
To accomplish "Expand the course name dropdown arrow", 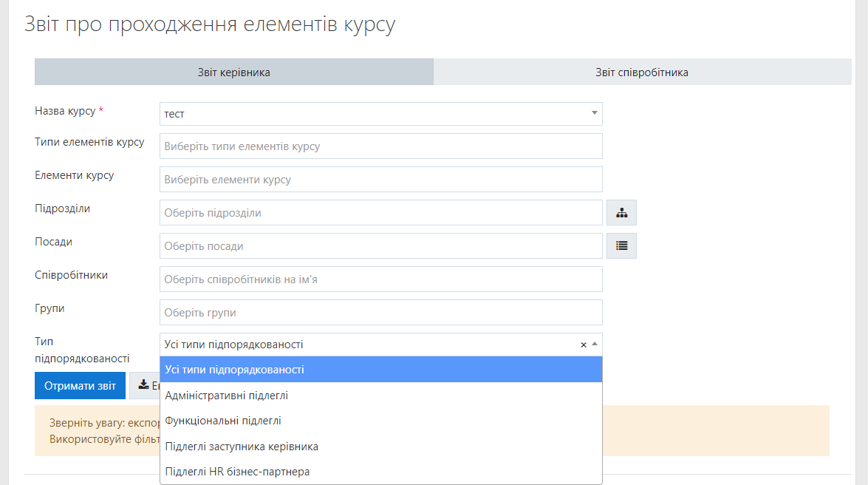I will coord(595,113).
